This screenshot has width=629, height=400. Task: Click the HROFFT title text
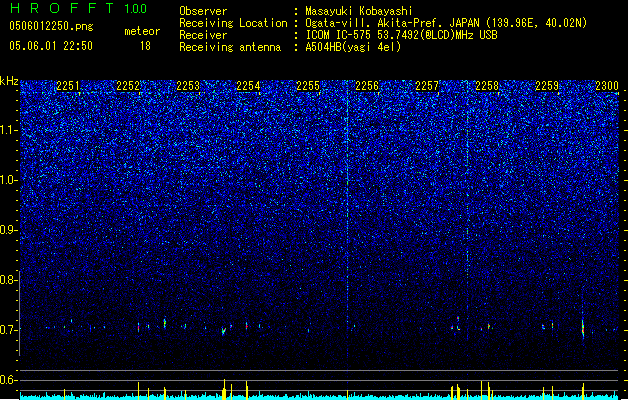coord(62,8)
